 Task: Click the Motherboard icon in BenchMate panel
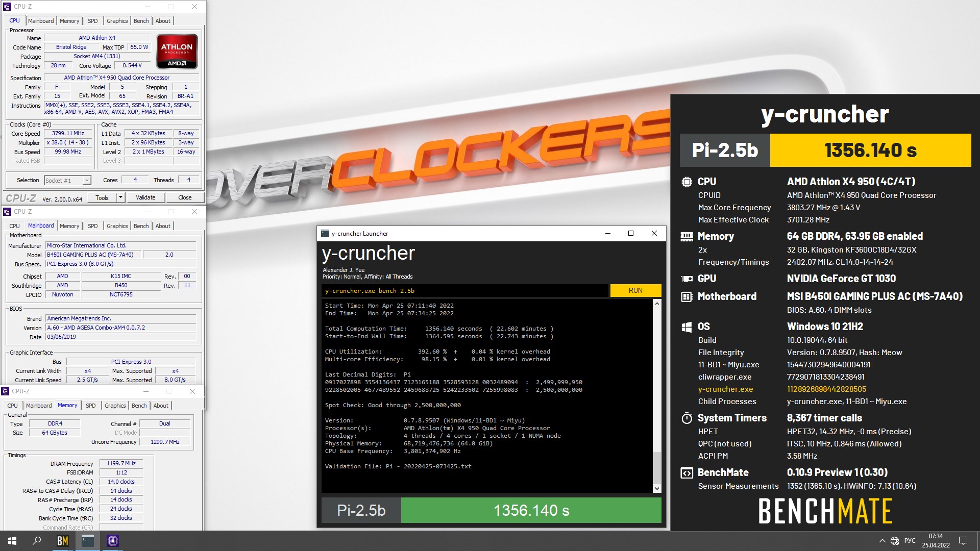pos(687,296)
